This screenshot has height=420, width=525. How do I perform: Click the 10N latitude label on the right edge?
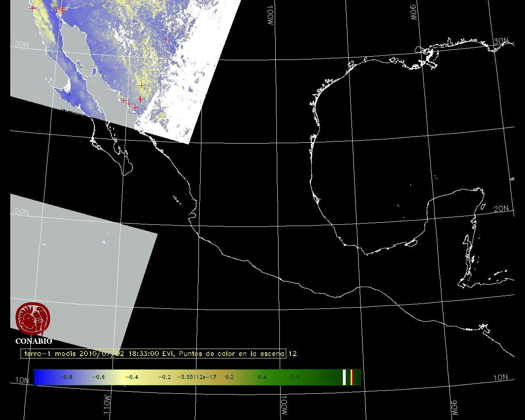click(500, 378)
